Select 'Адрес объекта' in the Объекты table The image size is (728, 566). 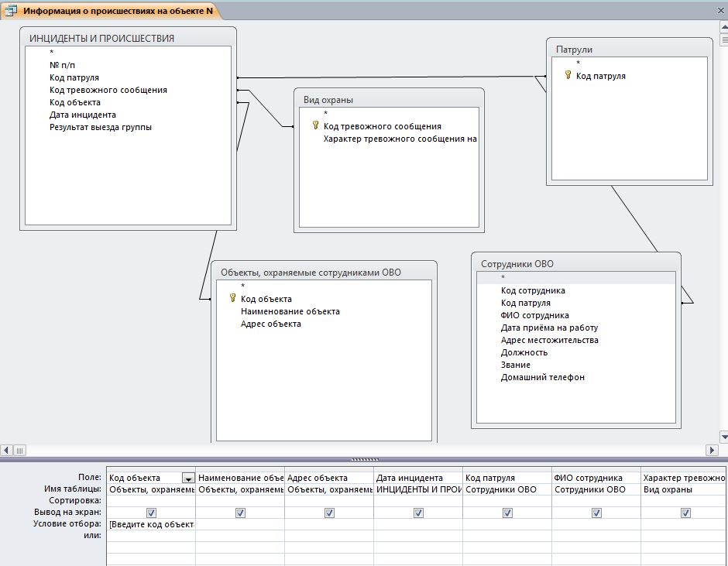[x=271, y=324]
